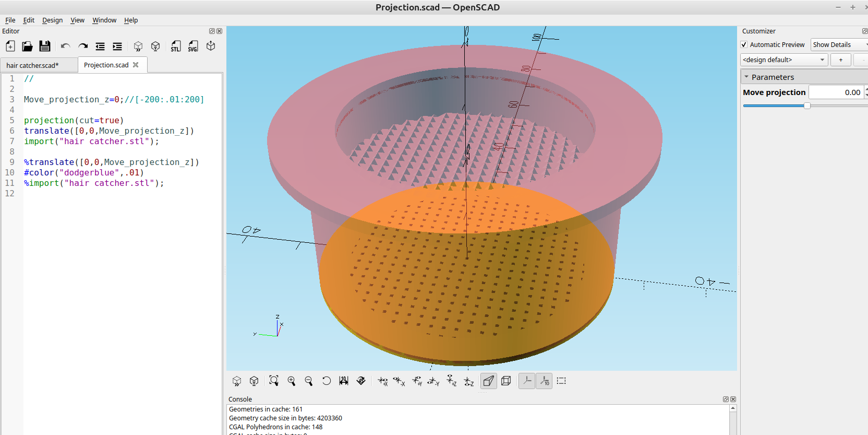
Task: Collapse the Parameters section
Action: point(746,77)
